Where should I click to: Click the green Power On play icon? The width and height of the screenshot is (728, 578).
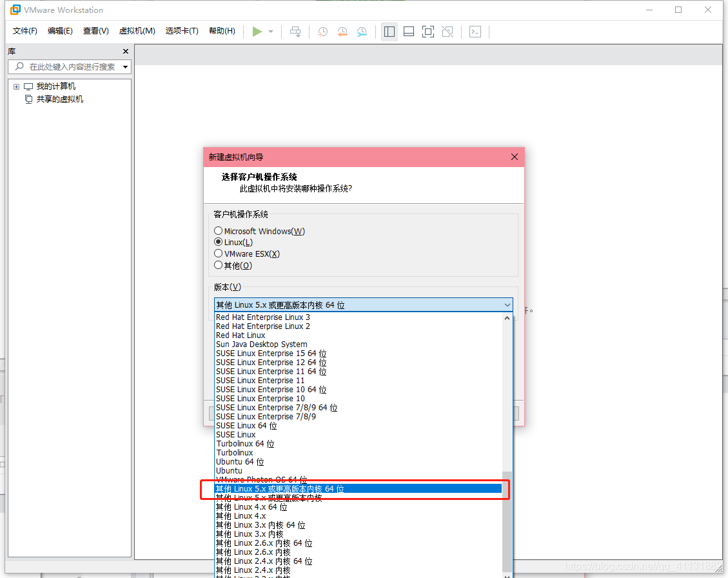257,32
